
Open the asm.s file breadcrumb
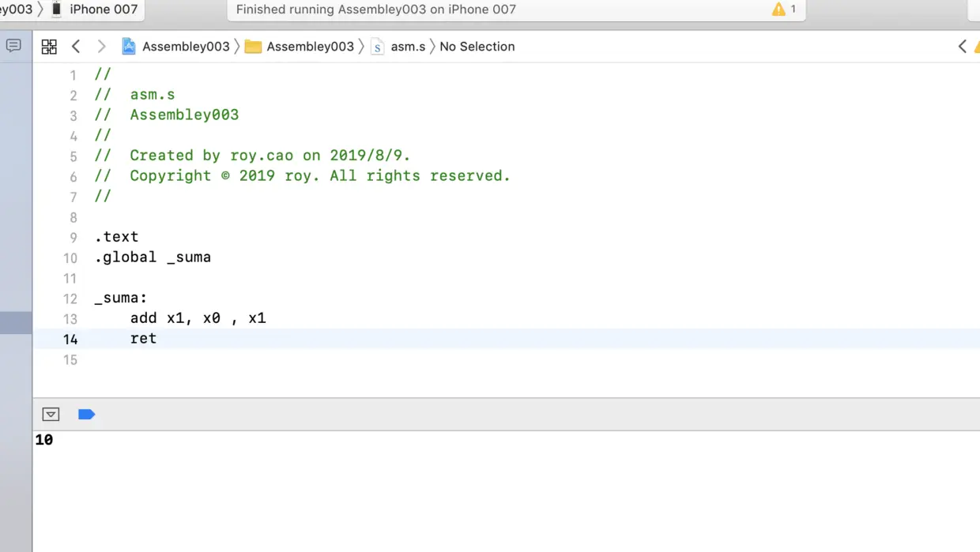point(408,47)
